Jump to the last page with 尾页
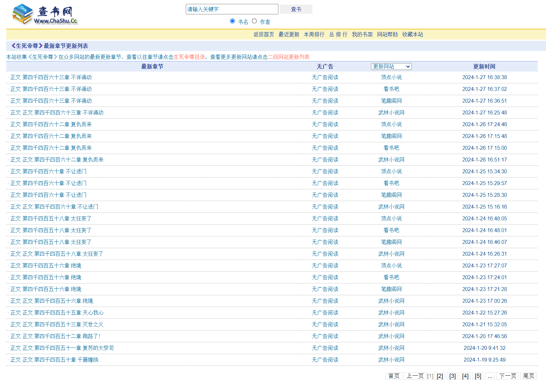 coord(528,376)
